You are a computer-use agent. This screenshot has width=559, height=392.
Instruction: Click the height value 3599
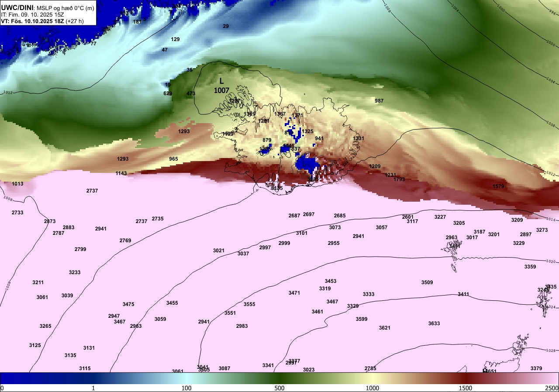tap(362, 319)
